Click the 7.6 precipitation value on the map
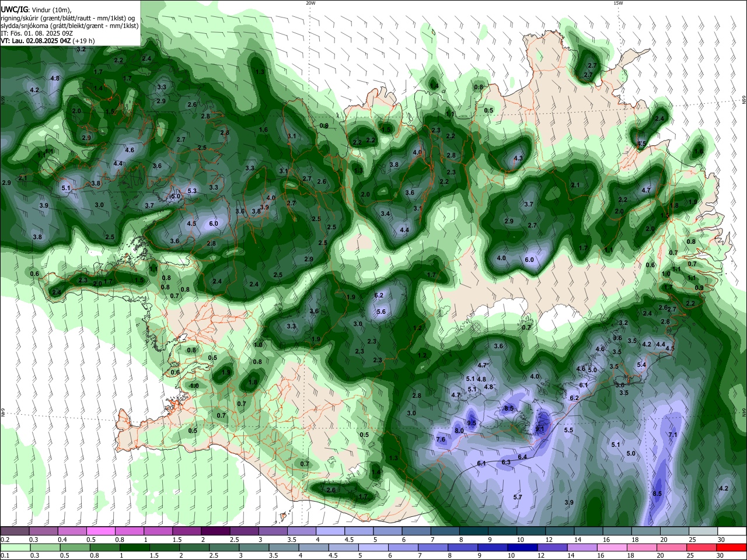This screenshot has width=747, height=560. tap(441, 439)
